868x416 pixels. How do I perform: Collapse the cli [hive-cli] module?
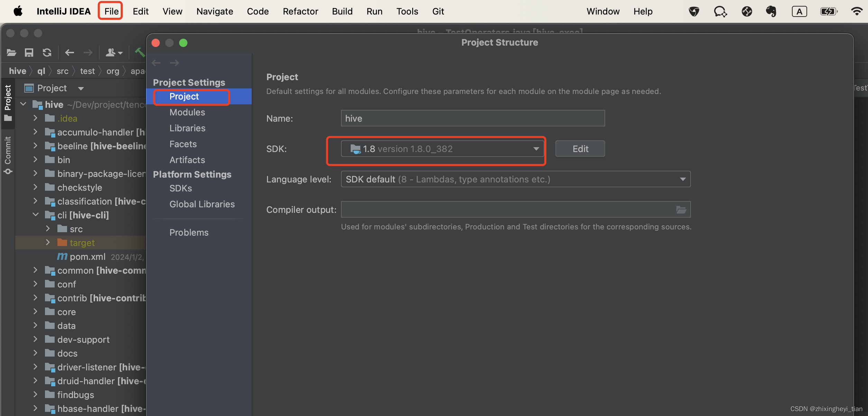35,215
